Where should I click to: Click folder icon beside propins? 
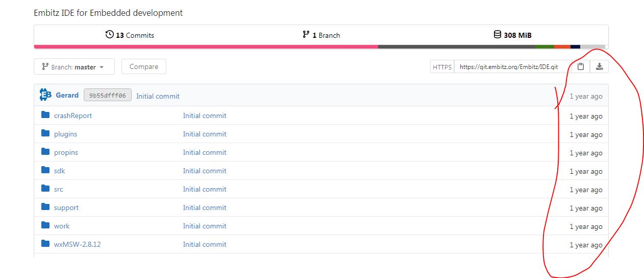point(45,152)
